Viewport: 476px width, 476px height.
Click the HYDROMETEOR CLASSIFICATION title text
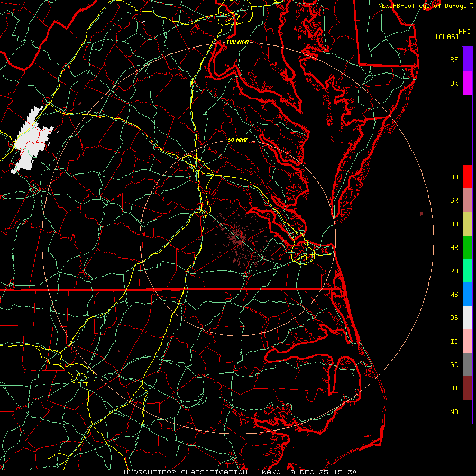pos(185,472)
